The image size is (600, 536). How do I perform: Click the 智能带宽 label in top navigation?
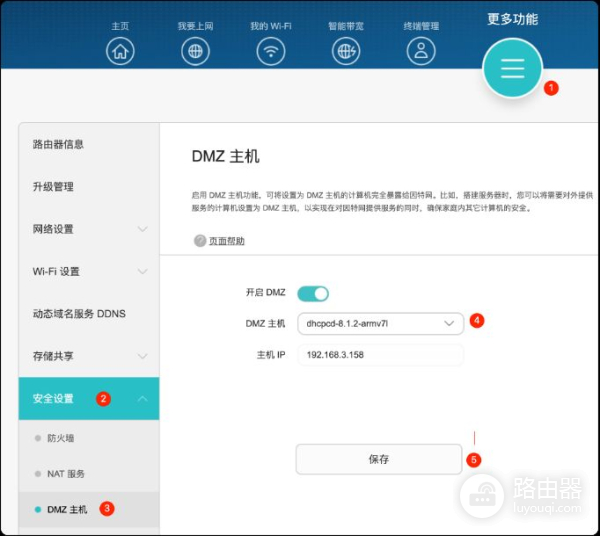(x=346, y=26)
